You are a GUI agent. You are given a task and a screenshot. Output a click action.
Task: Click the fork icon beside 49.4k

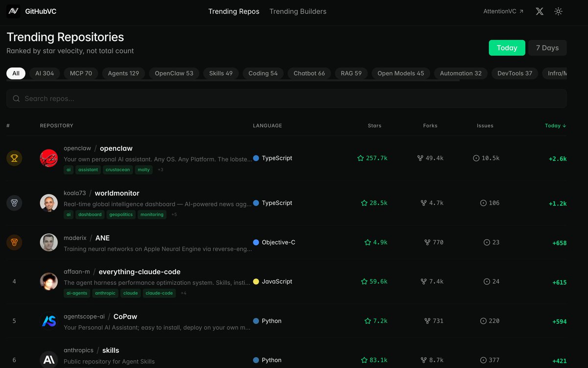(420, 158)
